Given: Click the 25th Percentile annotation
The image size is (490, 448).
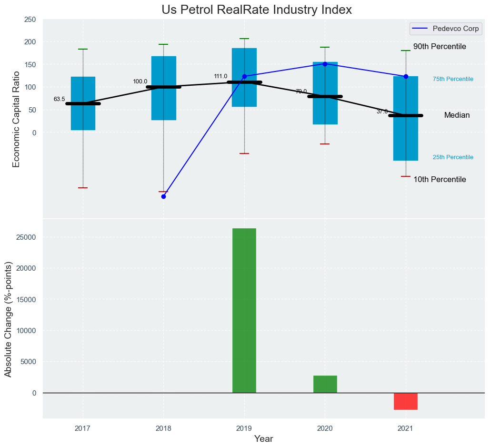Looking at the screenshot, I should 453,157.
